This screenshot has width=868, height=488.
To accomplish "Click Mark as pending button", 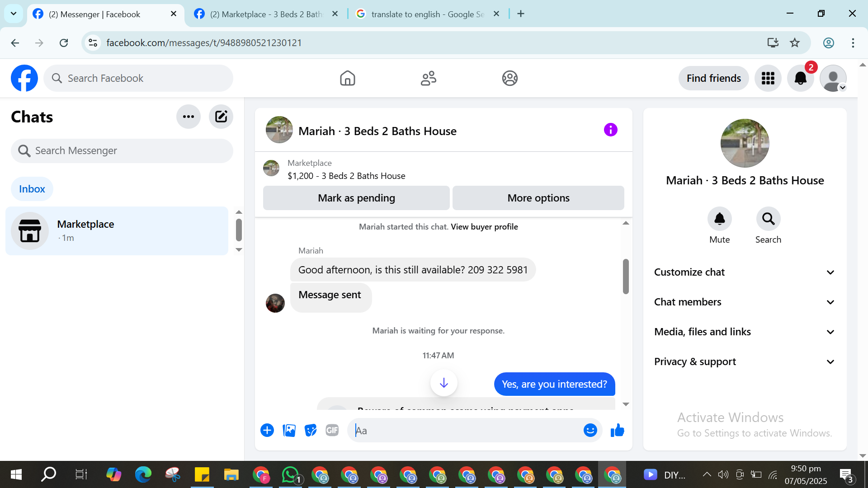I will pyautogui.click(x=356, y=198).
